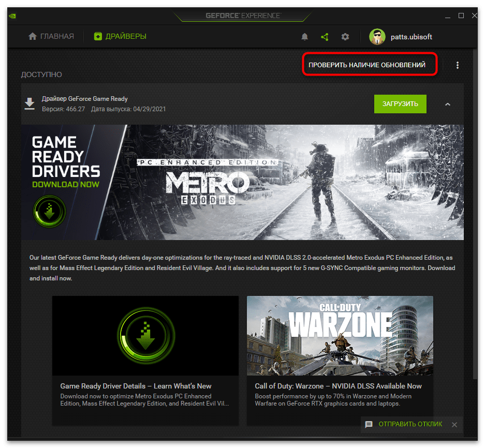Open Game Ready Driver Details thumbnail
This screenshot has width=485, height=448.
[x=145, y=335]
